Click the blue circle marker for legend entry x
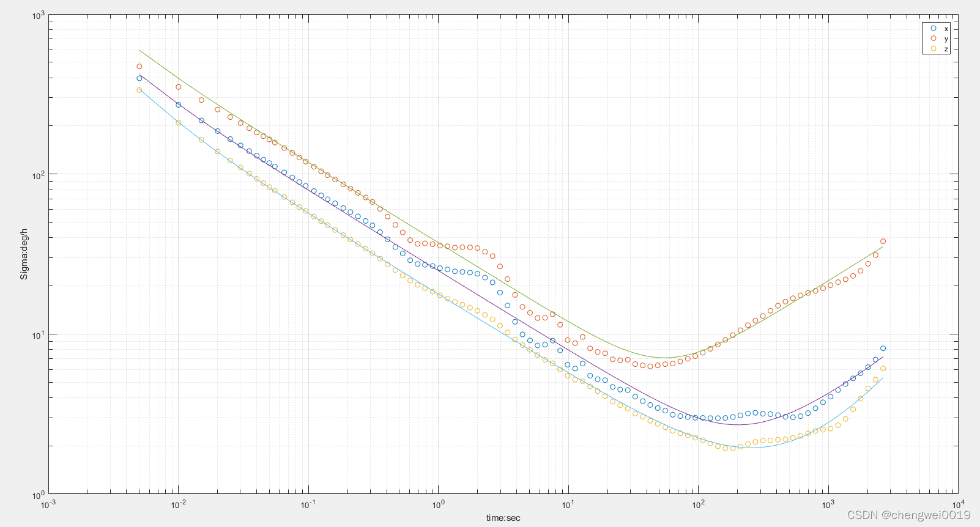 (x=934, y=28)
